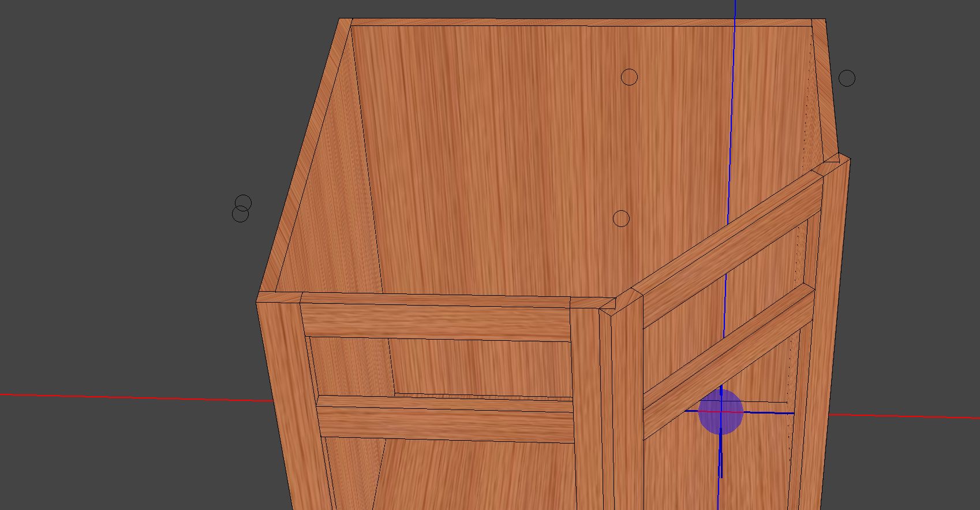Click the circle marker outside cabinet's right side
This screenshot has width=980, height=510.
(x=847, y=78)
